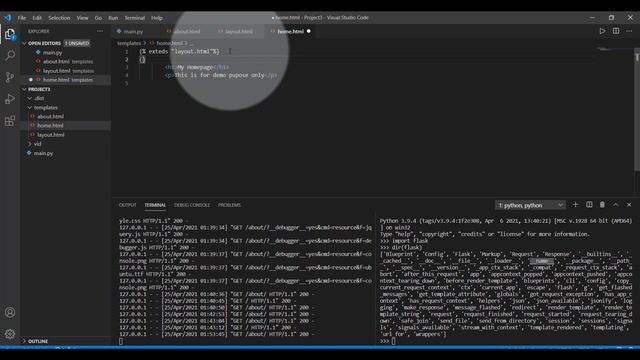Open the Run menu
The height and width of the screenshot is (360, 640).
point(113,18)
